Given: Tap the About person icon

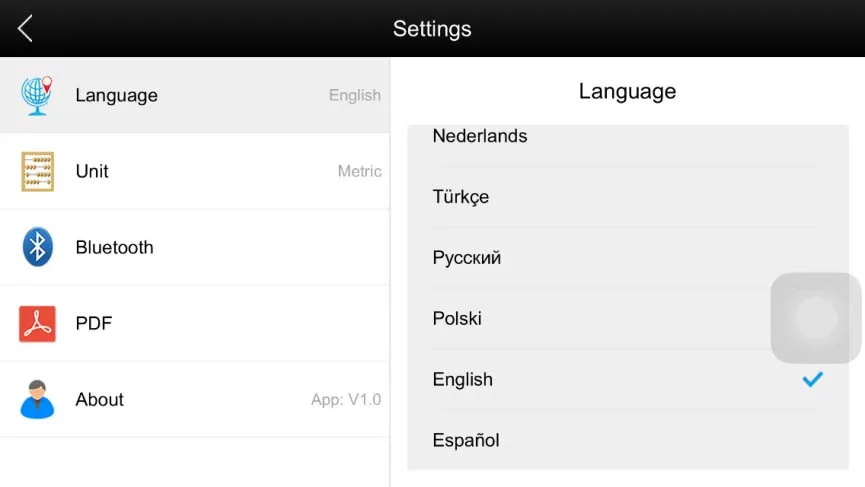Looking at the screenshot, I should (37, 399).
